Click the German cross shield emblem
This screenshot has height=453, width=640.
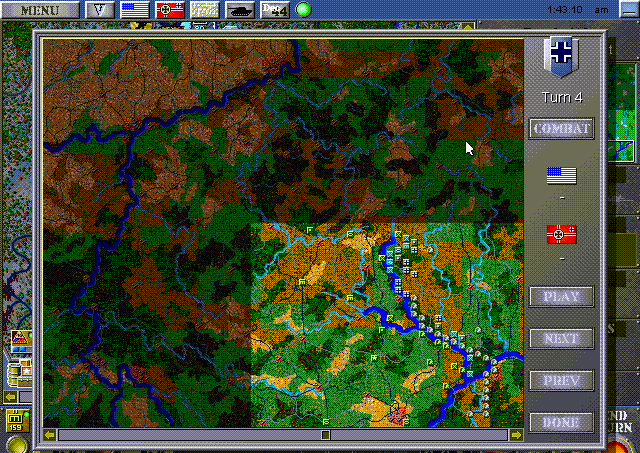557,56
